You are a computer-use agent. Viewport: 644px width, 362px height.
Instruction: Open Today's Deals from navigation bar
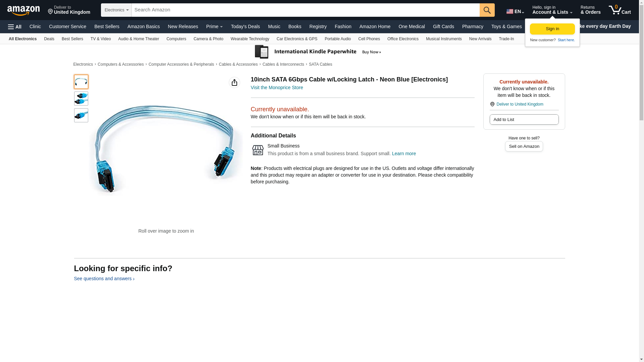point(245,26)
